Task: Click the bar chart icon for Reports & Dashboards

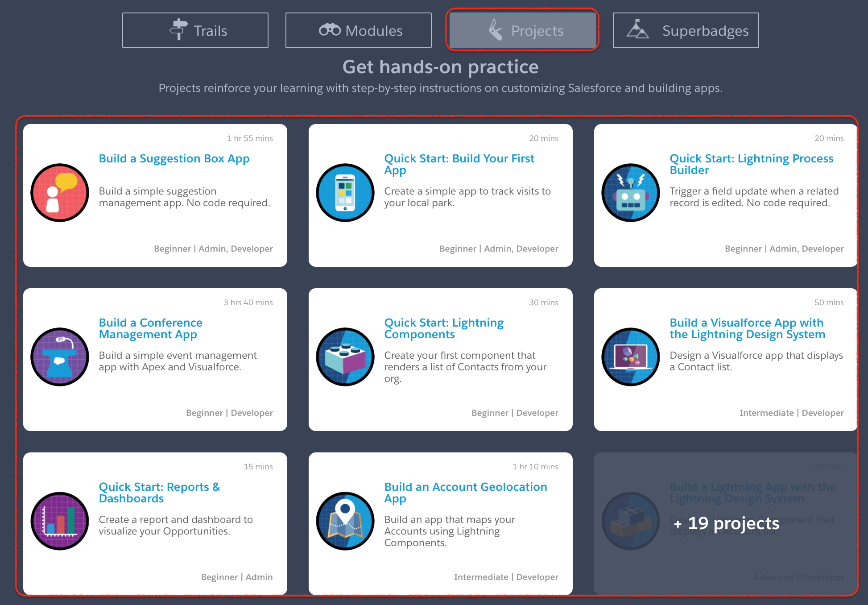Action: pos(59,521)
